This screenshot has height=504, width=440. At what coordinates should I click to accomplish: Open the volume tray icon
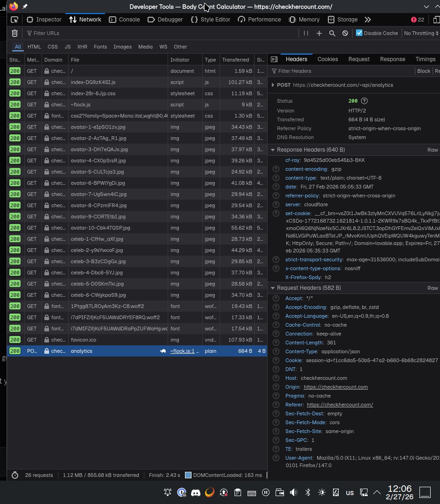pos(294,492)
